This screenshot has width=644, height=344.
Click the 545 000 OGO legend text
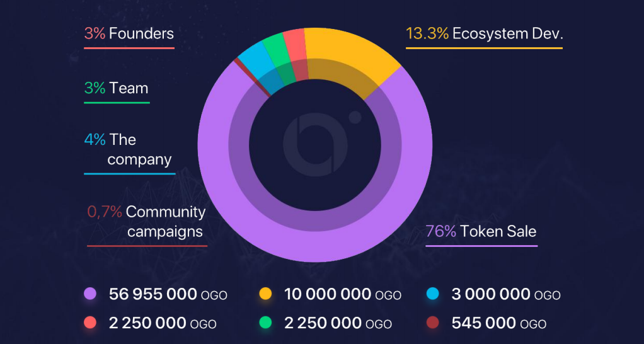[498, 323]
